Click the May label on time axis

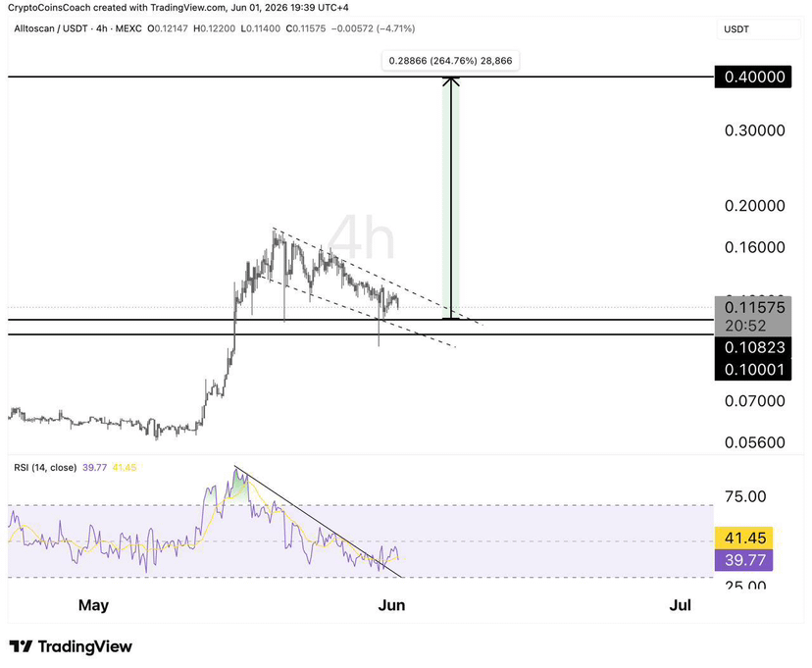tap(94, 605)
